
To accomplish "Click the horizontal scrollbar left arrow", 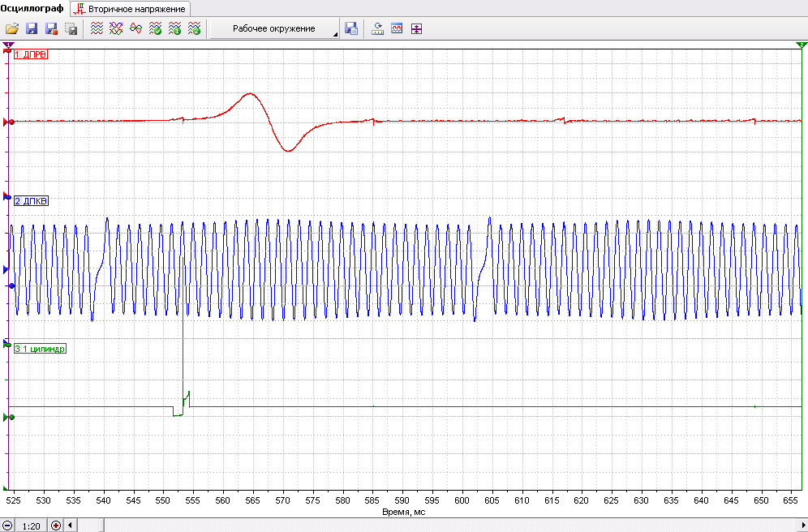I will [x=70, y=526].
